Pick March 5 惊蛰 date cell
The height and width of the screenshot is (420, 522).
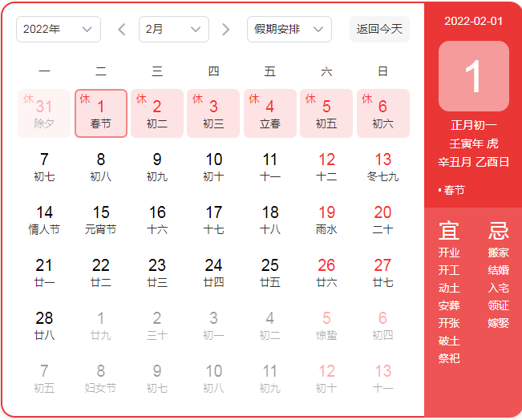tap(326, 325)
